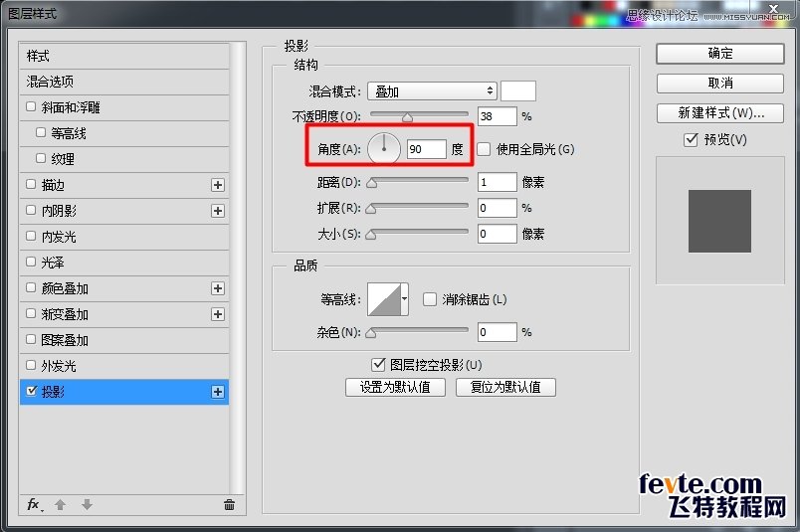Enable 内阴影 checkbox

coord(31,210)
